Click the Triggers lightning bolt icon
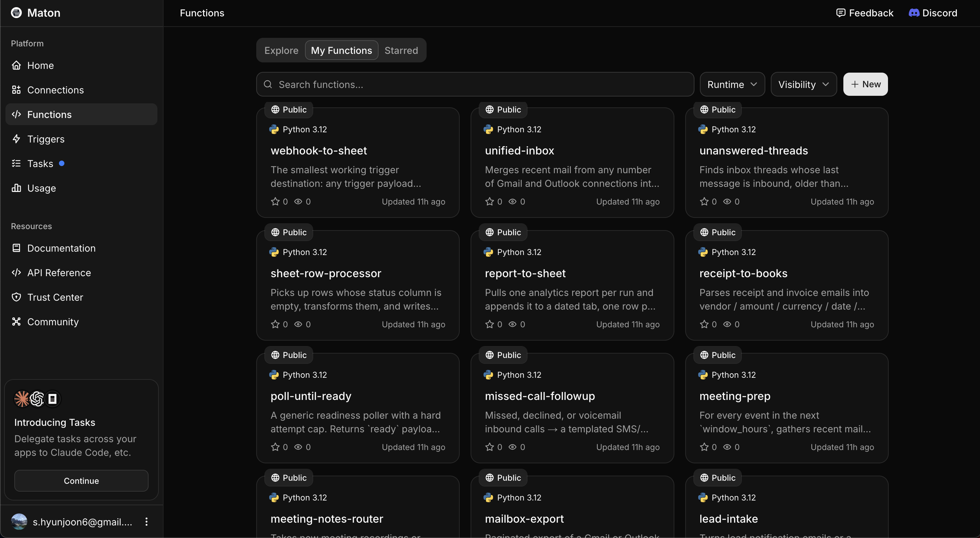 [16, 139]
